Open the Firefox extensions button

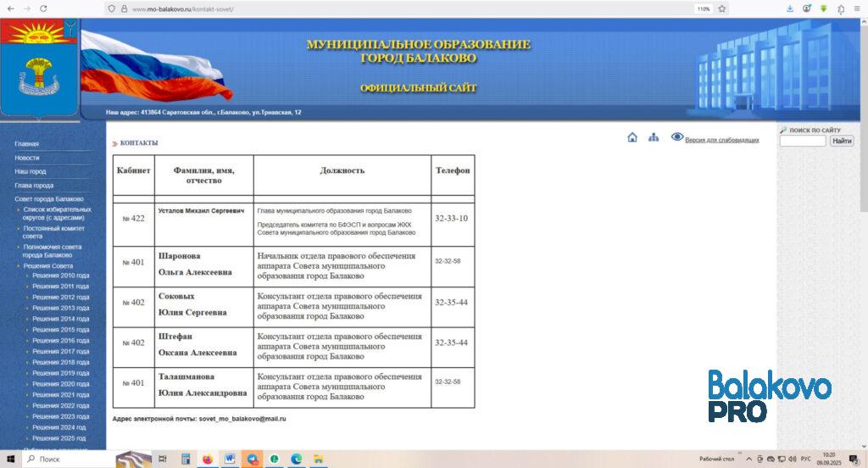[x=841, y=8]
